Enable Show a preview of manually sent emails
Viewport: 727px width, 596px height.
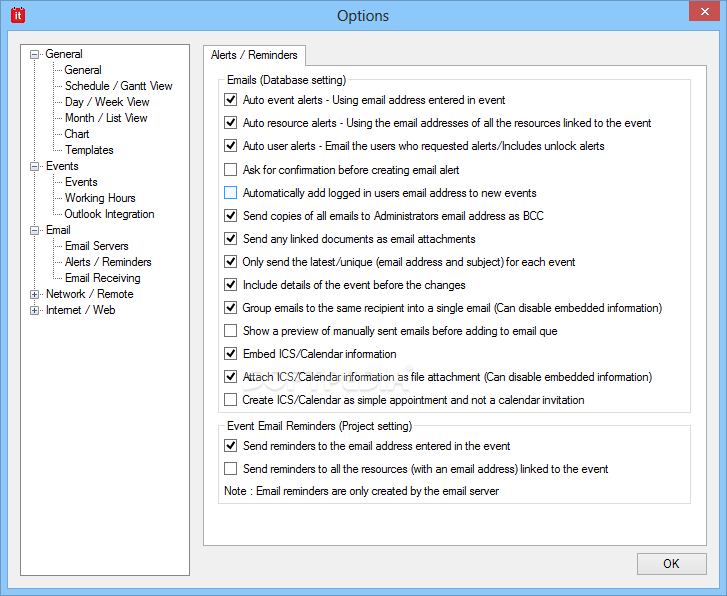click(230, 331)
